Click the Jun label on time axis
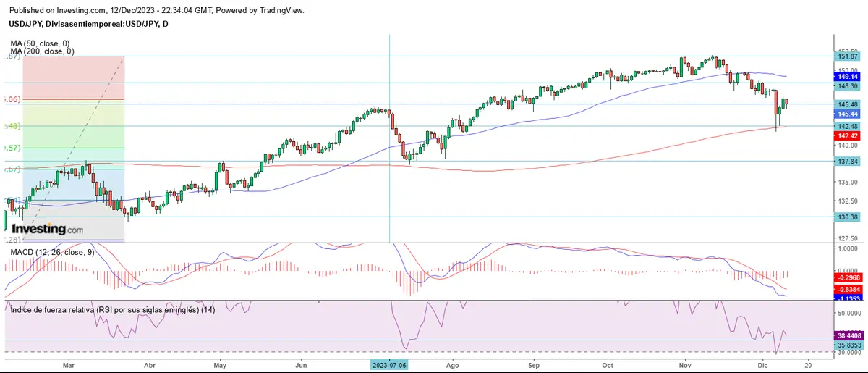Screen dimensions: 868x373 click(x=302, y=366)
